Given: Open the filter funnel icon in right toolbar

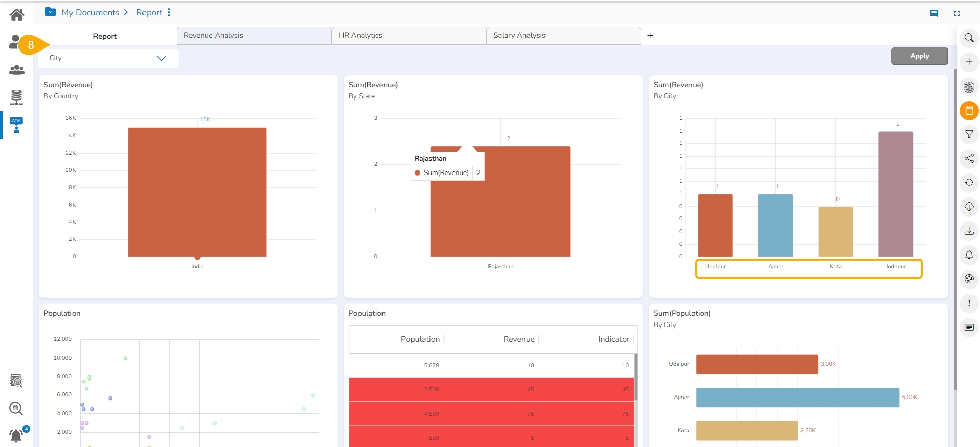Looking at the screenshot, I should (x=969, y=134).
